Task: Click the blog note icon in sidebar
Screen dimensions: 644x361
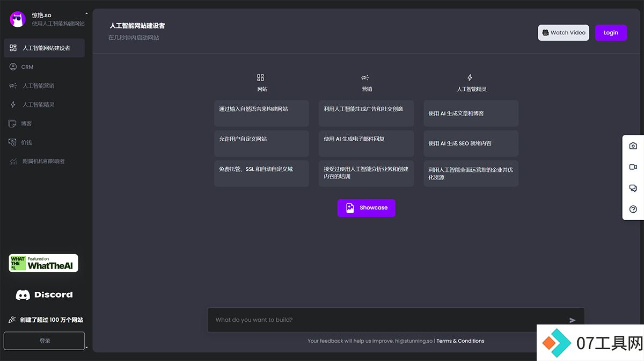Action: click(13, 124)
